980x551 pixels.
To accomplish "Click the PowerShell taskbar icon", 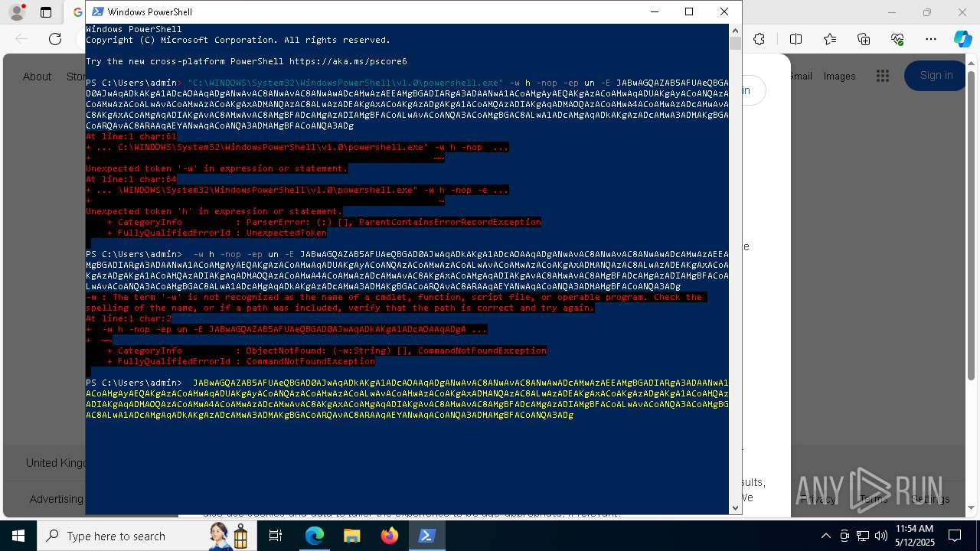I will pyautogui.click(x=426, y=536).
